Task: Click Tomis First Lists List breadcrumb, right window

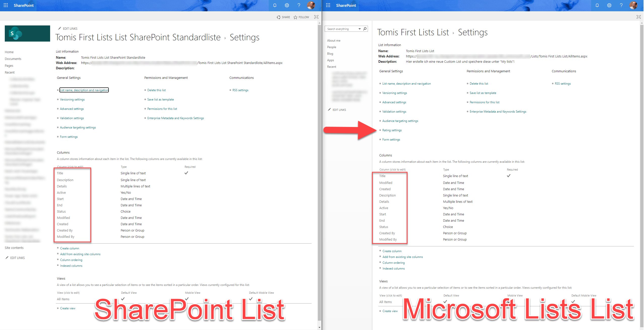Action: tap(413, 32)
